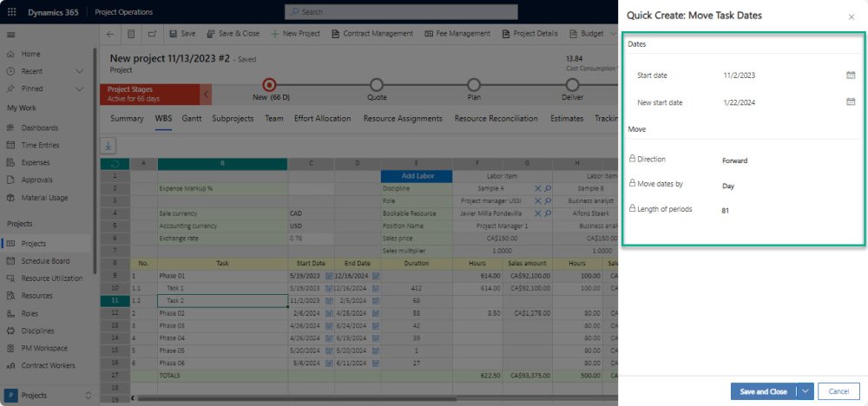Open the Projects area switcher at bottom
The image size is (868, 406).
coord(49,396)
